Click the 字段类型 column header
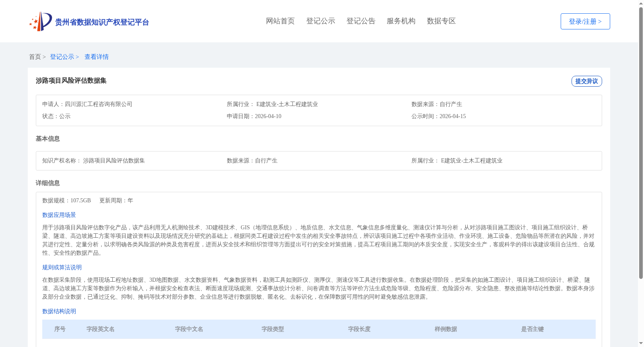The height and width of the screenshot is (347, 644). 273,329
